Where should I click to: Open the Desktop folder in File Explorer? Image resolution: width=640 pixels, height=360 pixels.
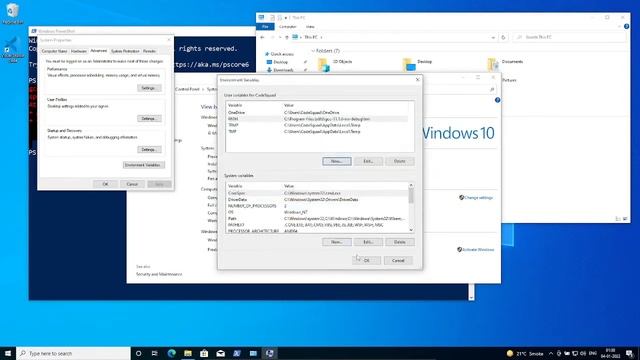418,64
